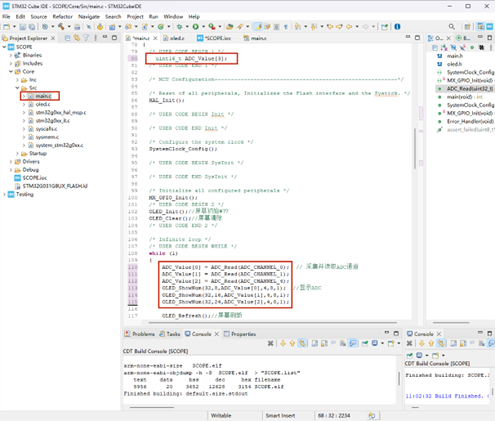Click the Project Explorer filter funnel icon
Screen dimensions: 495x421
pyautogui.click(x=86, y=38)
